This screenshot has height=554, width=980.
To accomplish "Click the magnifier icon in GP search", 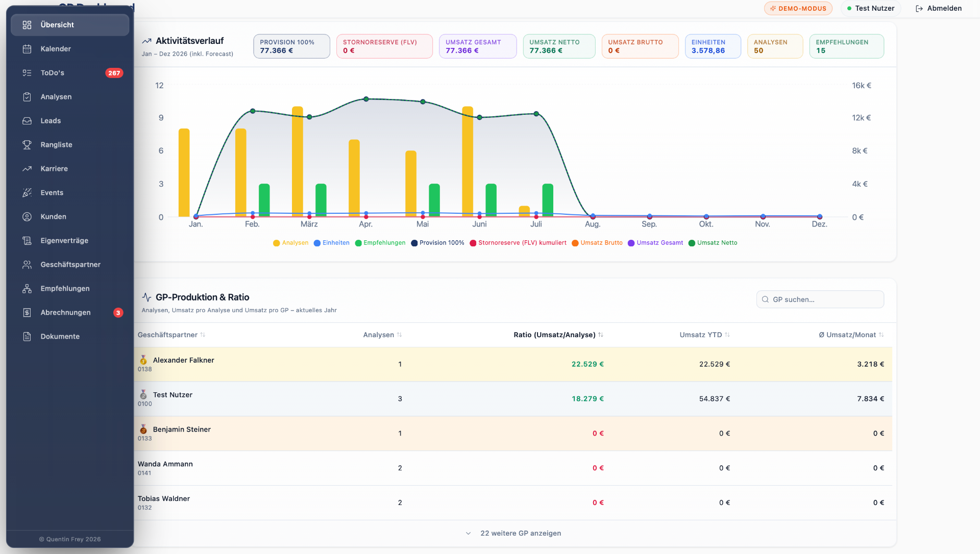I will pyautogui.click(x=765, y=299).
